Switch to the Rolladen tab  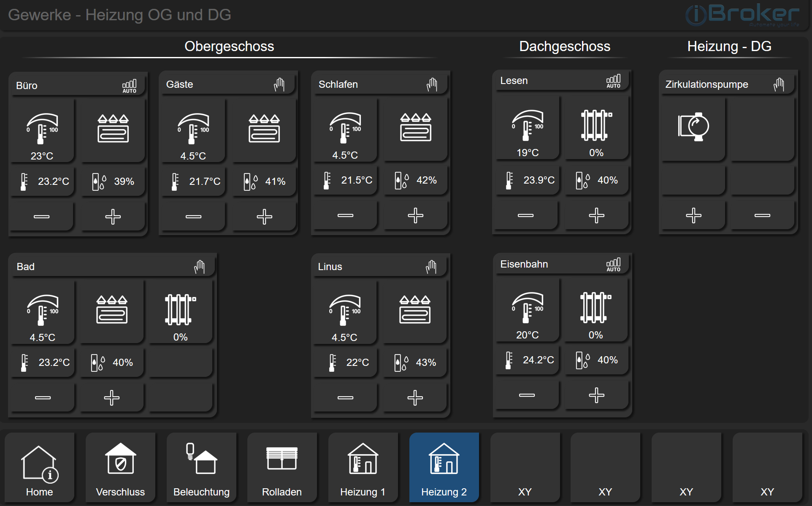point(281,468)
